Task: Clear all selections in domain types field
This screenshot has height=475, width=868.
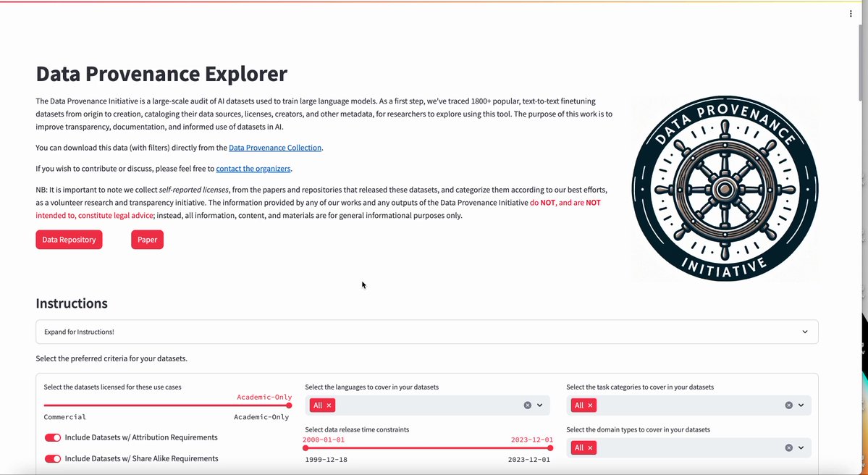Action: point(789,448)
